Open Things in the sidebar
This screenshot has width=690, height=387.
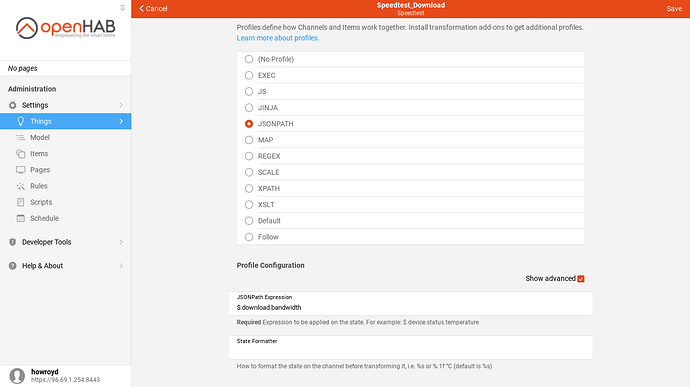(x=66, y=121)
